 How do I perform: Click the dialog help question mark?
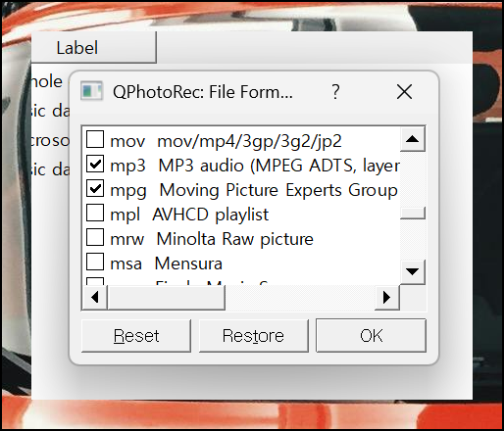tap(335, 92)
